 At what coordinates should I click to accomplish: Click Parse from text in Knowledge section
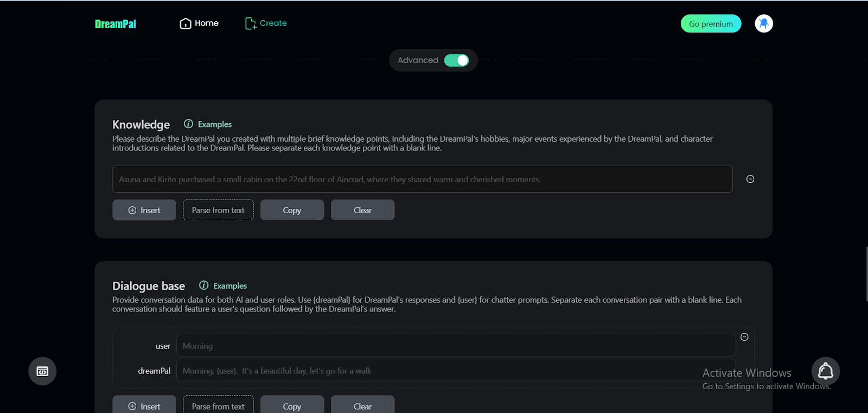[218, 210]
